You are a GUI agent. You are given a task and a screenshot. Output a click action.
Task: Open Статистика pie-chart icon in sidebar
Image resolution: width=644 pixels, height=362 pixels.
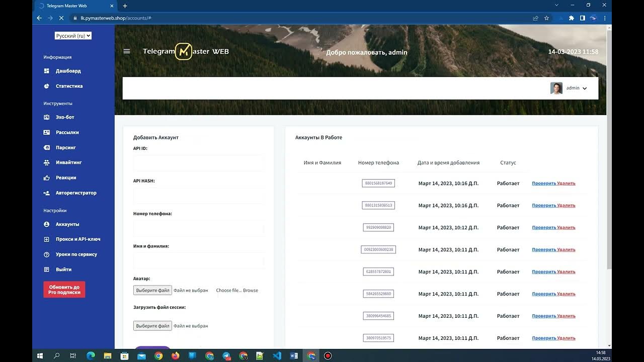click(x=46, y=86)
